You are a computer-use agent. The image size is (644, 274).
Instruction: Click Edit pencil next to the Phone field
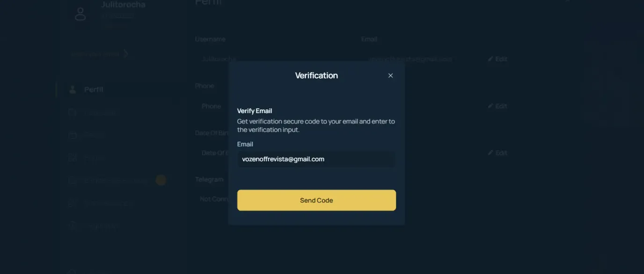coord(498,106)
